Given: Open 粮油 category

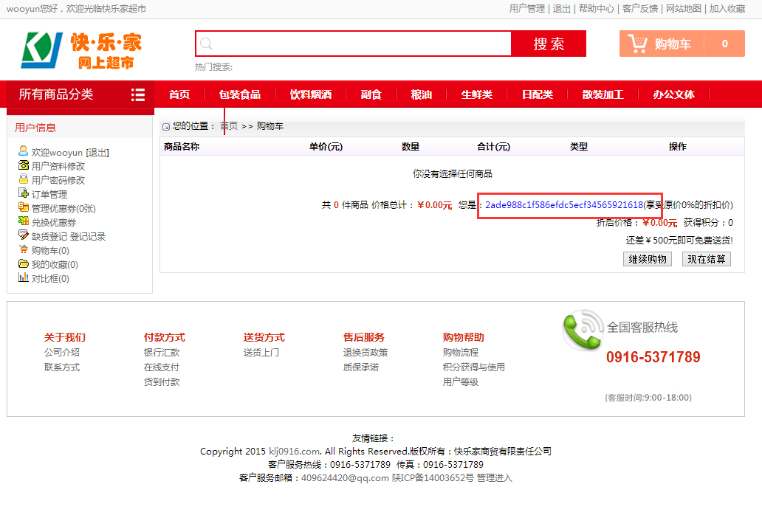Looking at the screenshot, I should [x=422, y=94].
